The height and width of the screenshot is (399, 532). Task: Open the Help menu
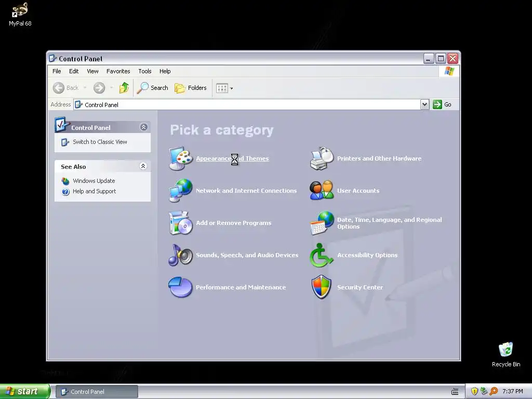click(165, 71)
